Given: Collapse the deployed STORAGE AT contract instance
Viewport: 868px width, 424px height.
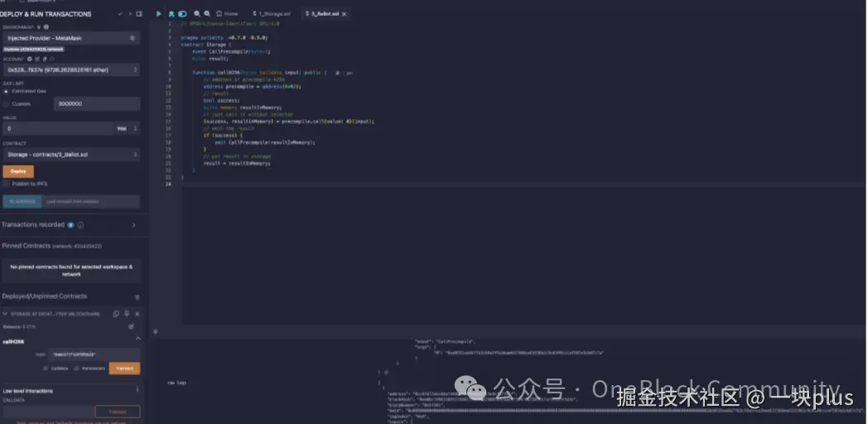Looking at the screenshot, I should [x=6, y=314].
